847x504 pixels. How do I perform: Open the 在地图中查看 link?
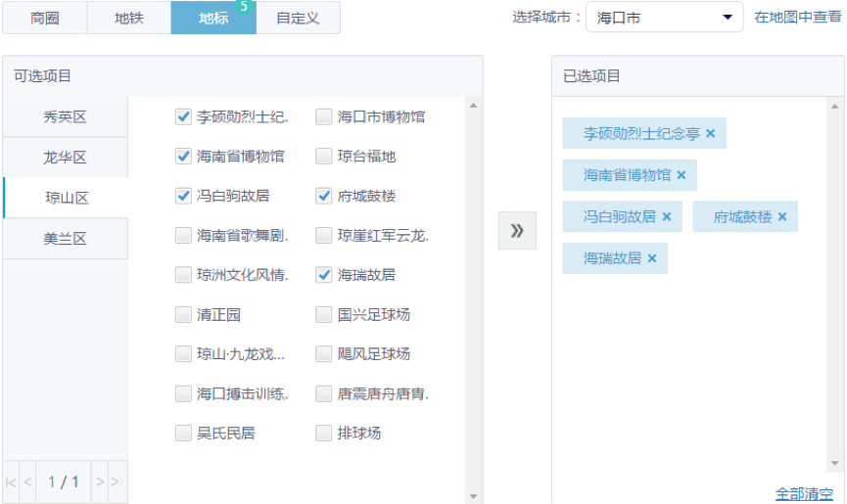797,17
